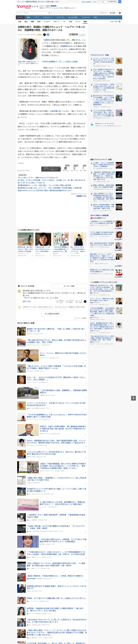Click 記事に関する報告 report icon link
The width and height of the screenshot is (138, 644).
coord(24,171)
